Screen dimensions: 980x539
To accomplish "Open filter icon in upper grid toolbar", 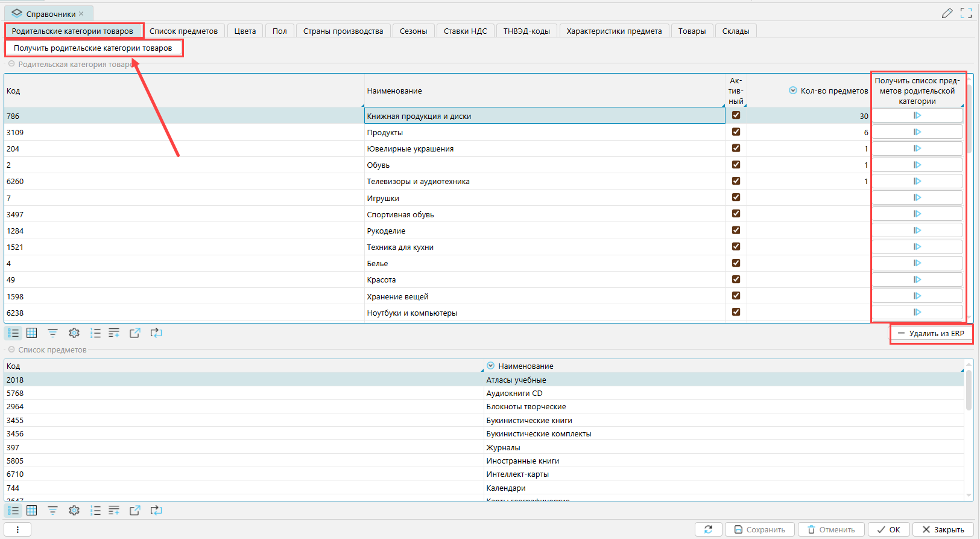I will 53,333.
